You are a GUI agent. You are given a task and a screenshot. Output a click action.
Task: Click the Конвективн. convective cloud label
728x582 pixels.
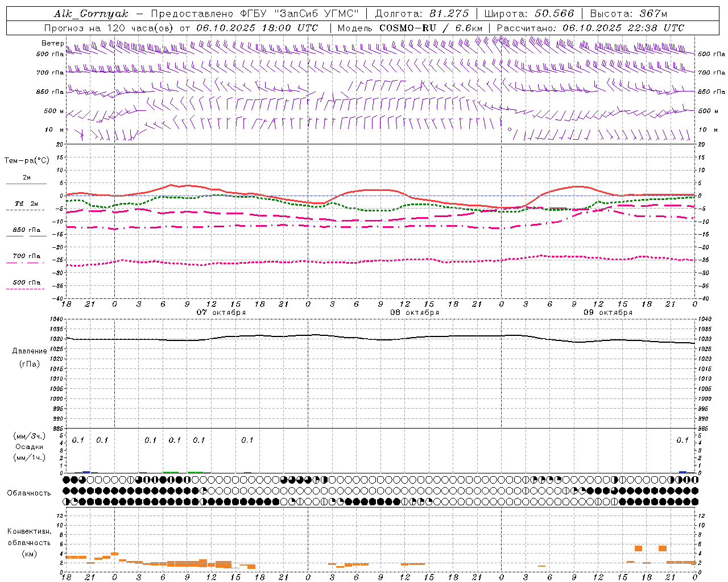pos(30,531)
